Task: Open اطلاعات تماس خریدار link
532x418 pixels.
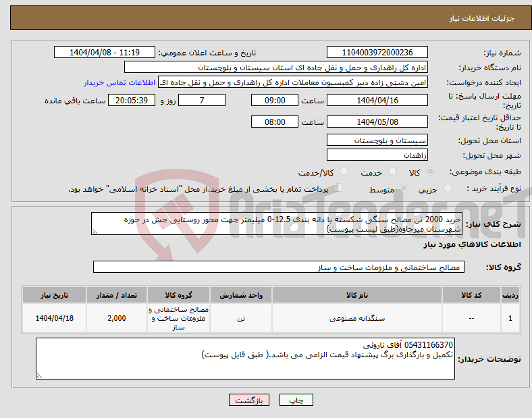Action: 119,82
